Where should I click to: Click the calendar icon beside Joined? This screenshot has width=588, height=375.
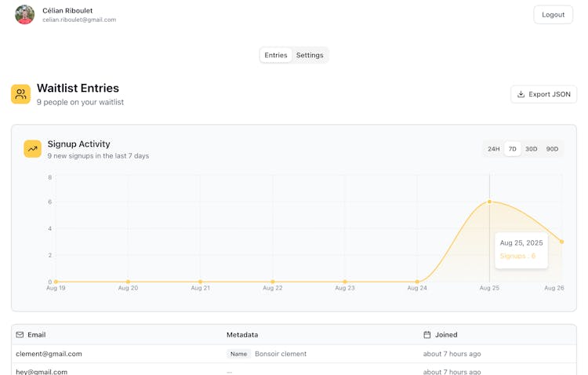(x=427, y=335)
